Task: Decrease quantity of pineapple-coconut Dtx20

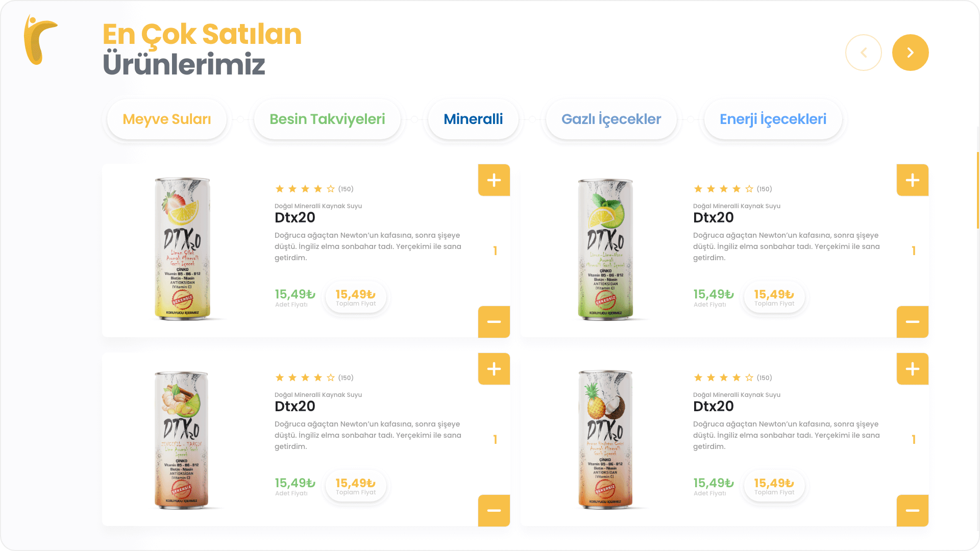Action: pos(913,511)
